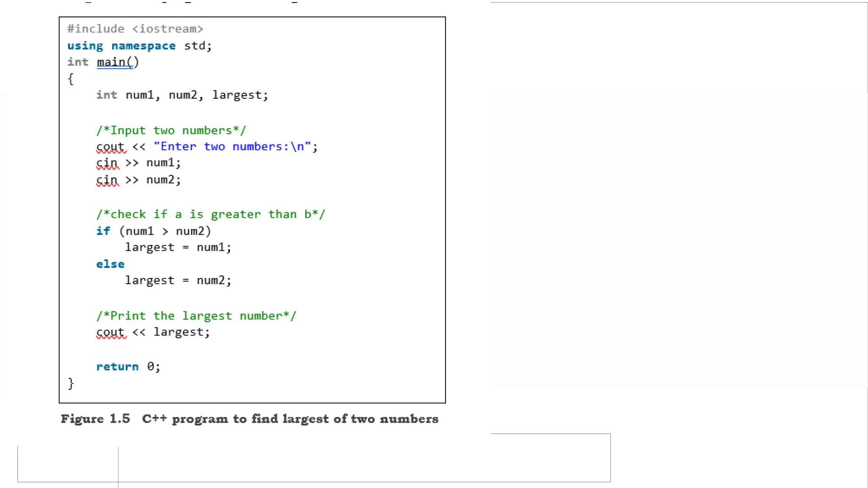Image resolution: width=868 pixels, height=488 pixels.
Task: Click the "largest = num1;" statement
Action: click(x=178, y=247)
